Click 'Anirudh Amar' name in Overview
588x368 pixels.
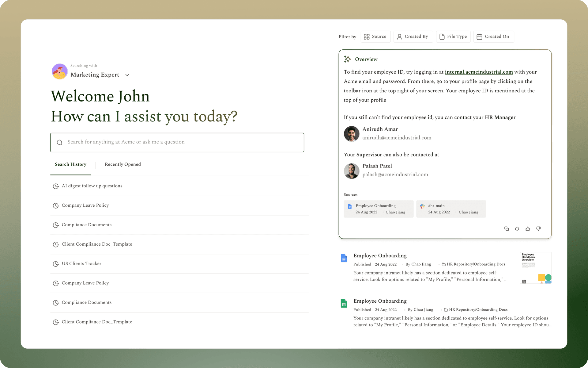380,129
